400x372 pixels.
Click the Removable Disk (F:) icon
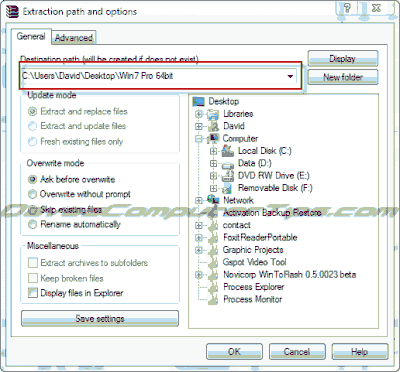point(228,188)
